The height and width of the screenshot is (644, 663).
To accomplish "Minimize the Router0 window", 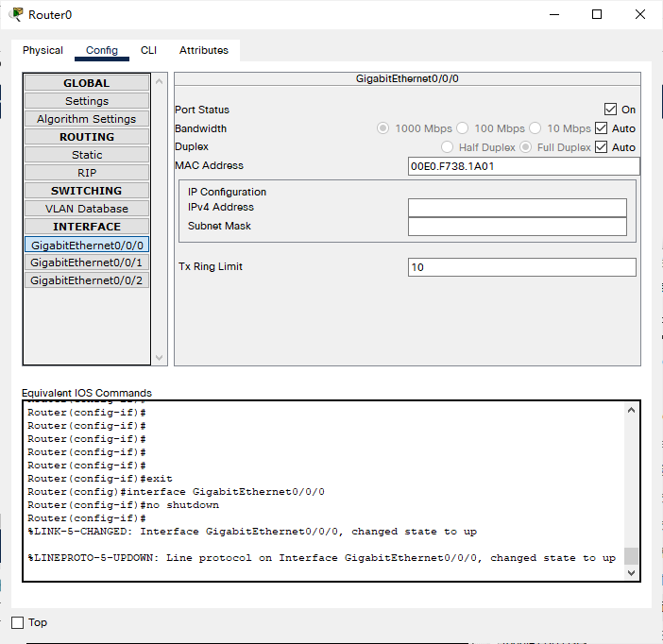I will [x=554, y=14].
